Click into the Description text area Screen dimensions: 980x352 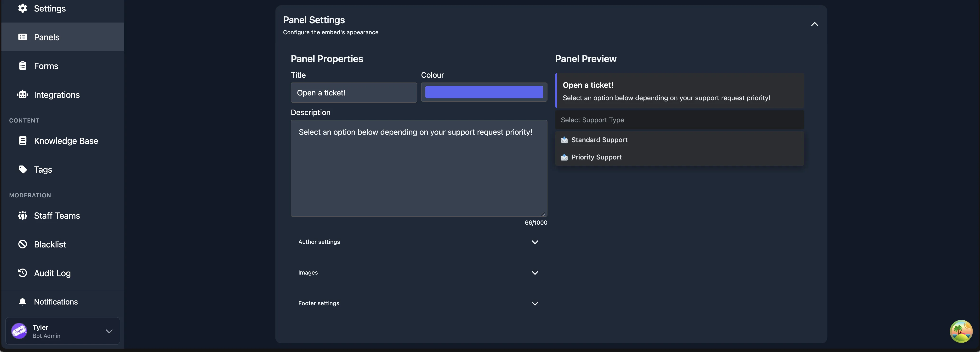pos(419,168)
